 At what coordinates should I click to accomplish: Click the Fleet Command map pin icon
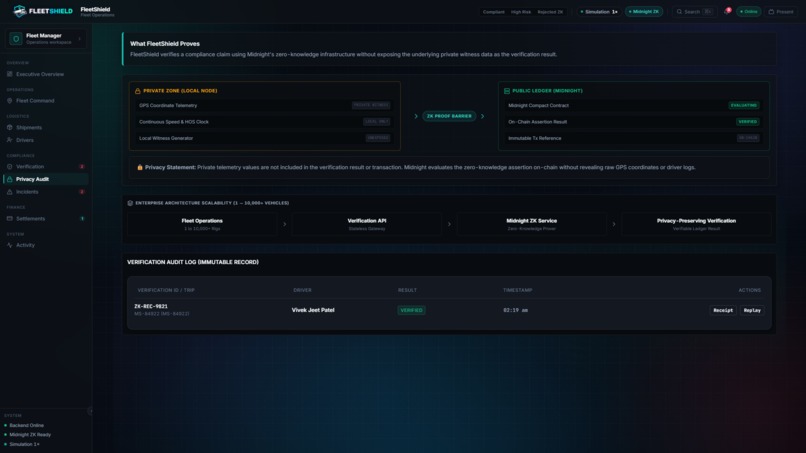click(10, 101)
